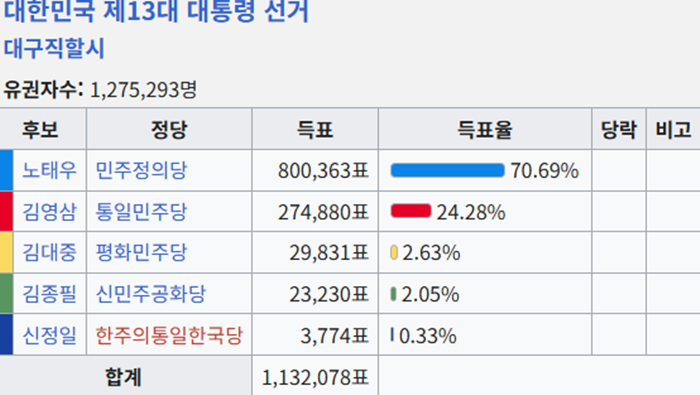Open the 민주정의당 party link
The image size is (700, 395).
coord(141,170)
